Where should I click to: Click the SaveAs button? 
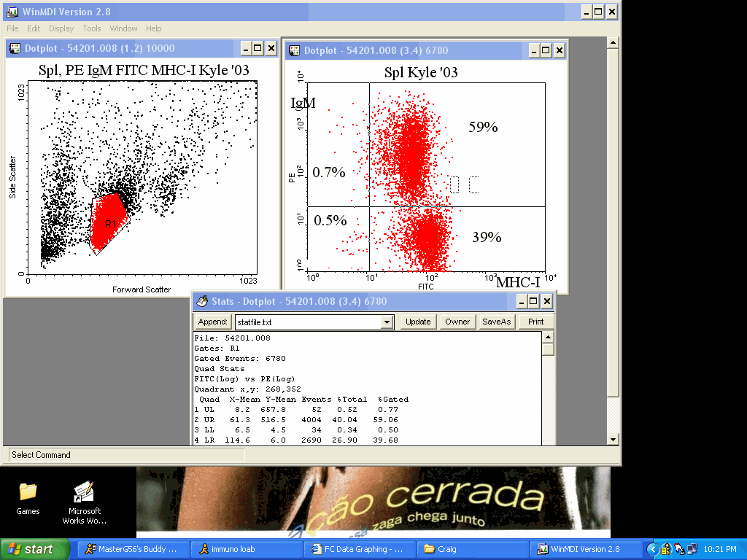[x=496, y=322]
